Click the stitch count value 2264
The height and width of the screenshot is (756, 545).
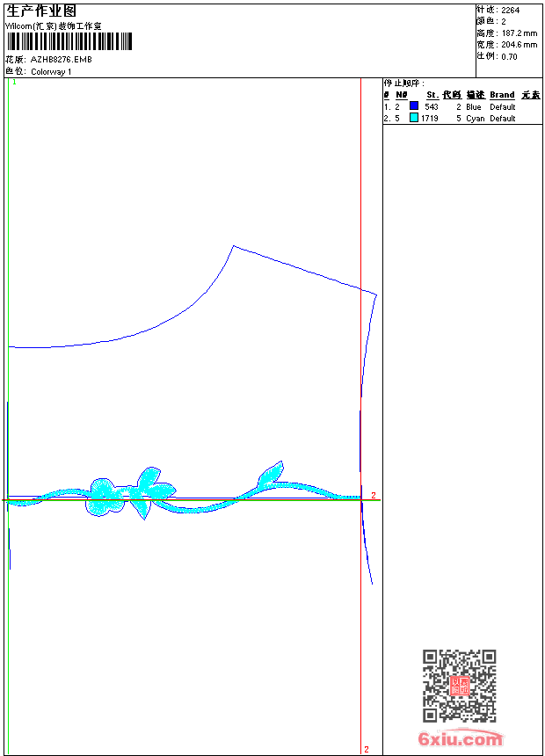pyautogui.click(x=510, y=11)
